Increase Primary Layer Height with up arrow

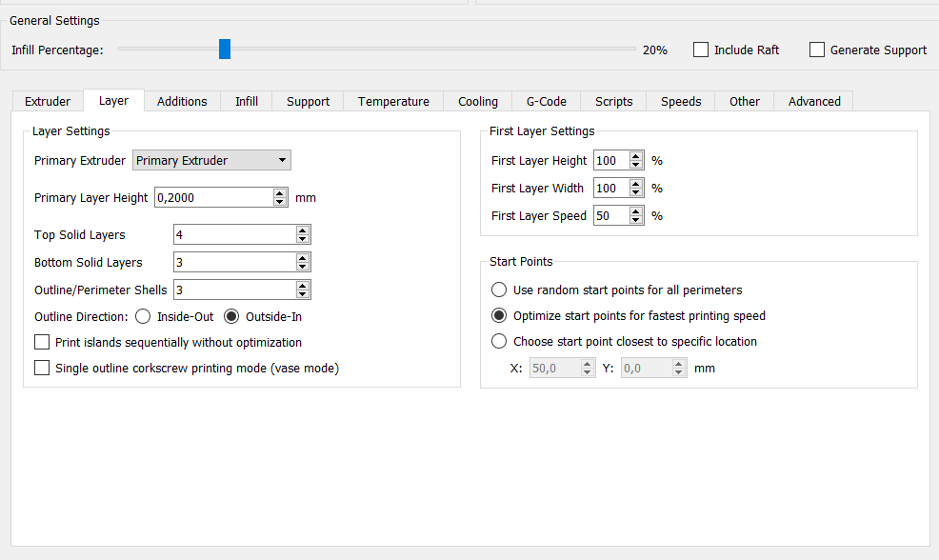click(280, 193)
